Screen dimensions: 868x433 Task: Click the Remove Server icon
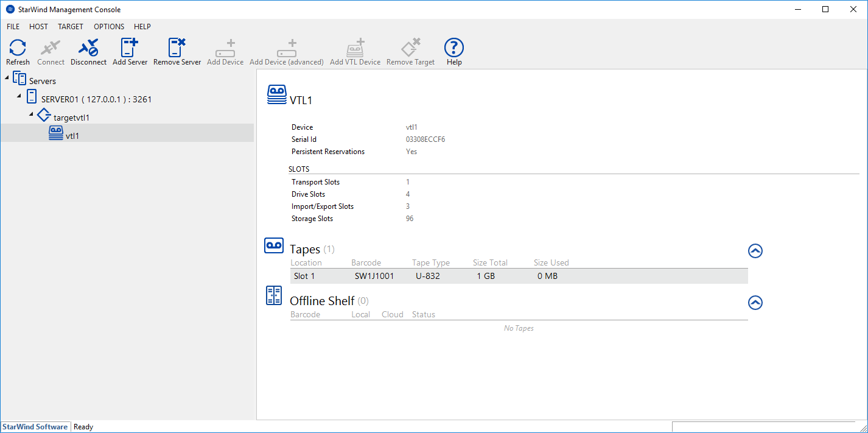pos(177,48)
